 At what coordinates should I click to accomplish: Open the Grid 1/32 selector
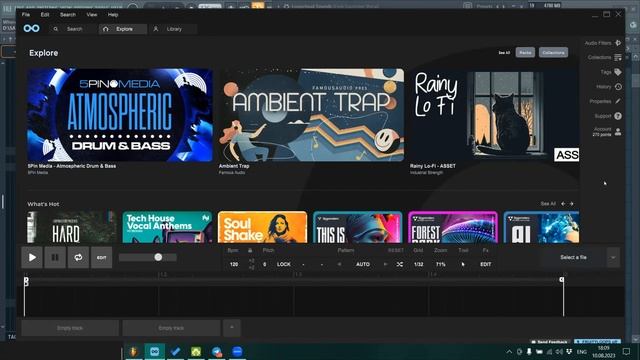(x=418, y=264)
